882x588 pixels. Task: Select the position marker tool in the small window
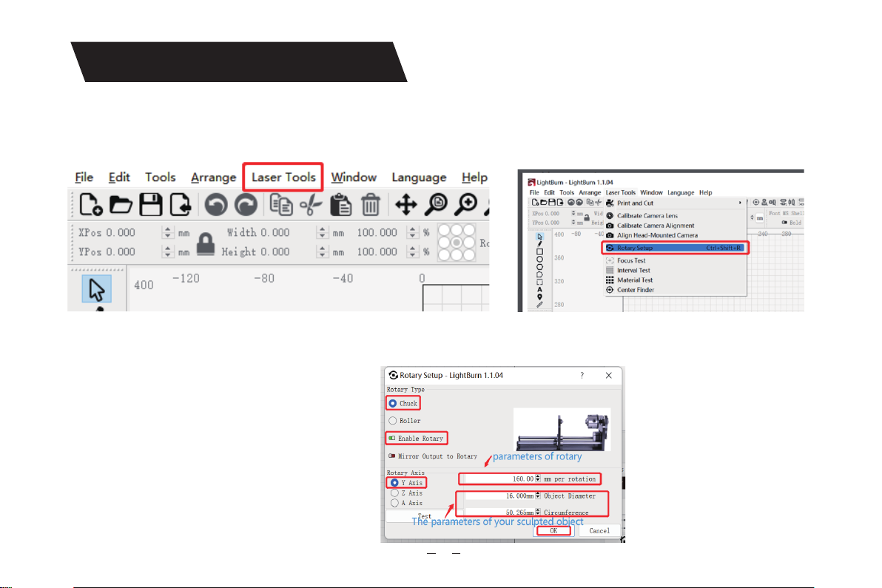539,297
